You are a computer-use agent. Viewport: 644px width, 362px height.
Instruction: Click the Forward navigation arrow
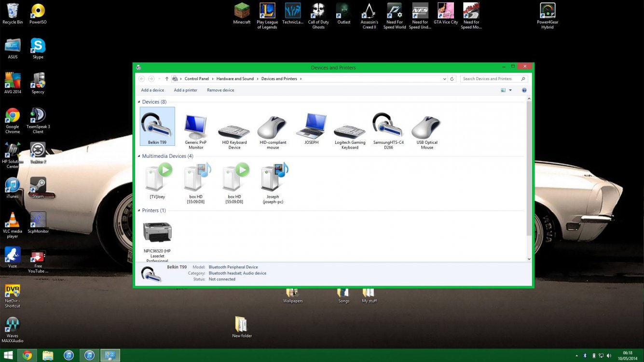[151, 79]
